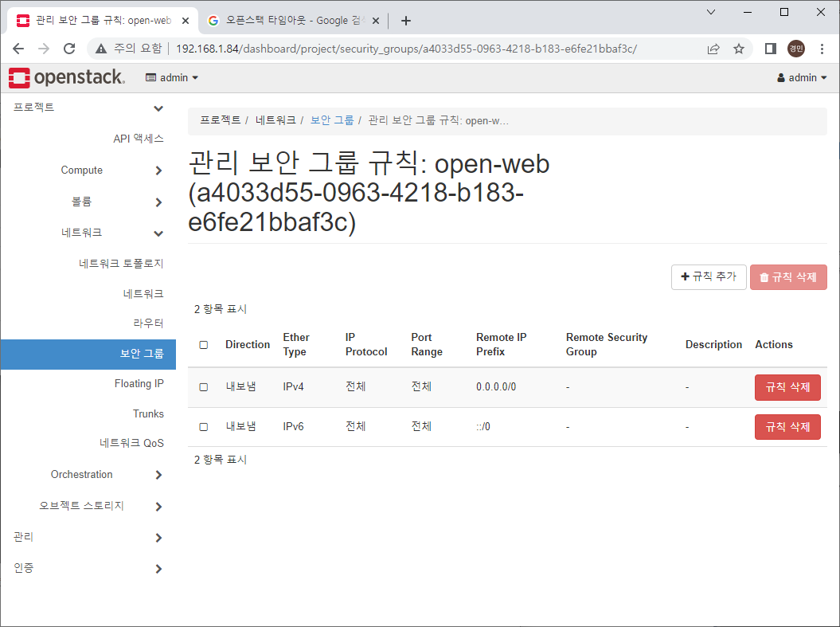Switch to the Google search tab
Screen dimensions: 840x627
coord(293,21)
